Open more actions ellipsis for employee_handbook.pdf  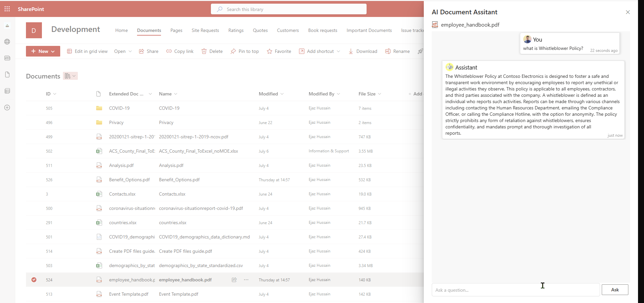pyautogui.click(x=246, y=280)
